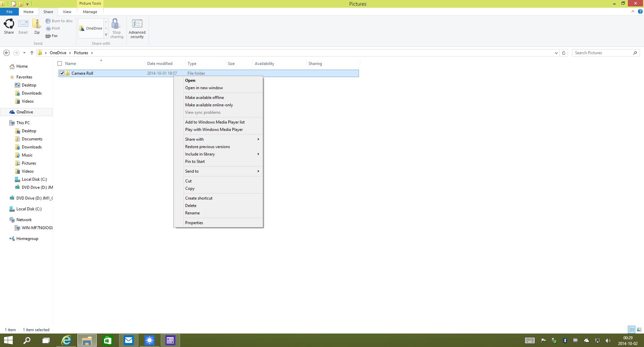Click the Search Pictures field

coord(602,53)
